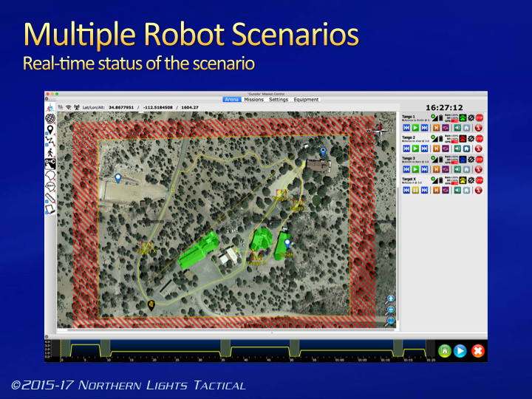Select the globe map tool in sidebar
The width and height of the screenshot is (532, 399).
tap(51, 118)
